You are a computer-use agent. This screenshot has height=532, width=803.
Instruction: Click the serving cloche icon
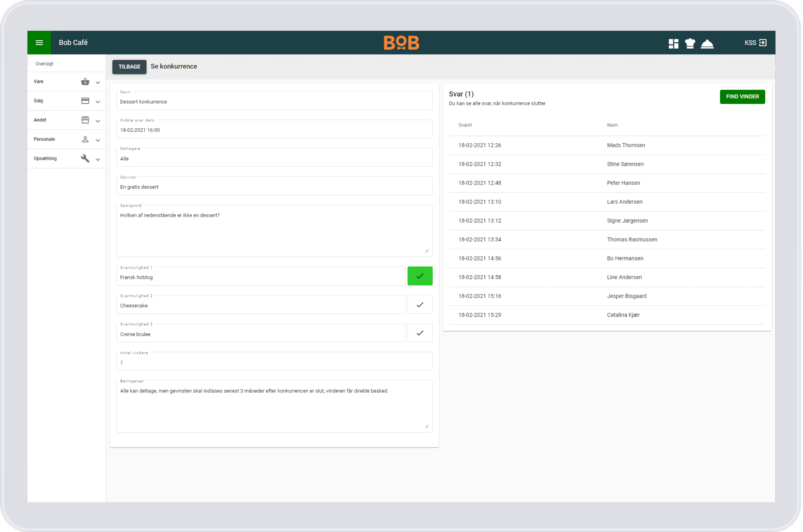pos(707,43)
